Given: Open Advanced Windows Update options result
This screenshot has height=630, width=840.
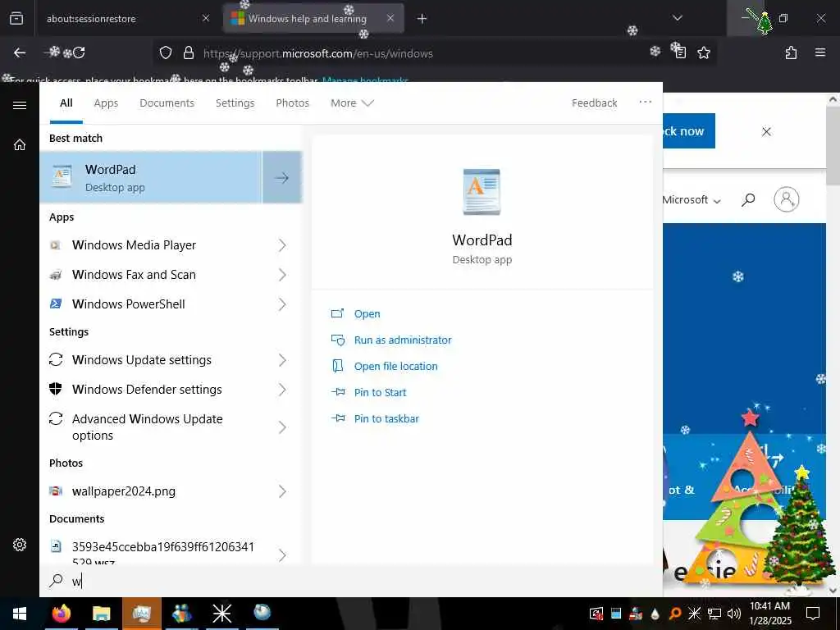Looking at the screenshot, I should 148,427.
